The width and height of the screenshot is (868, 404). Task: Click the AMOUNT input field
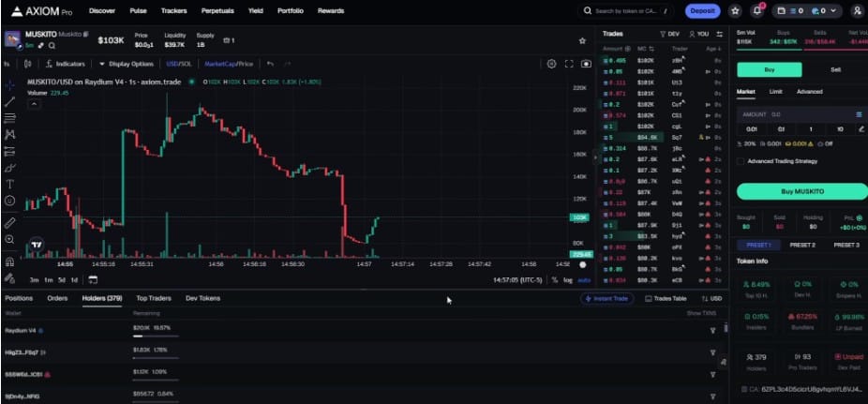pyautogui.click(x=801, y=114)
